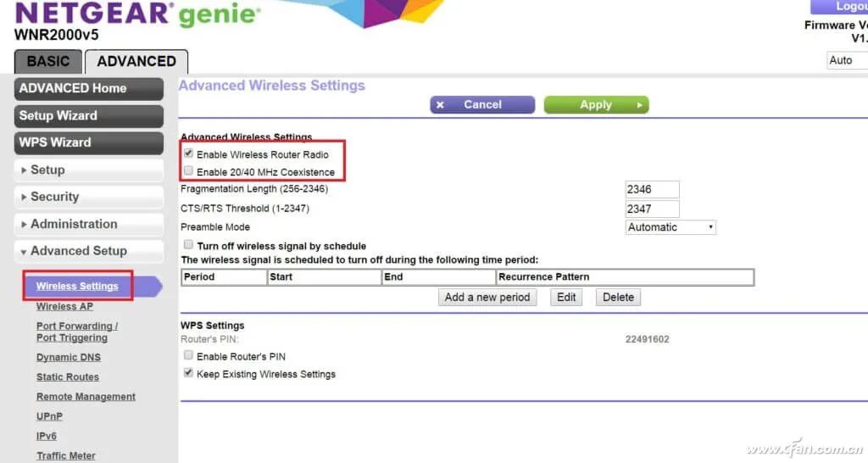
Task: Select the ADVANCED tab
Action: pos(136,61)
